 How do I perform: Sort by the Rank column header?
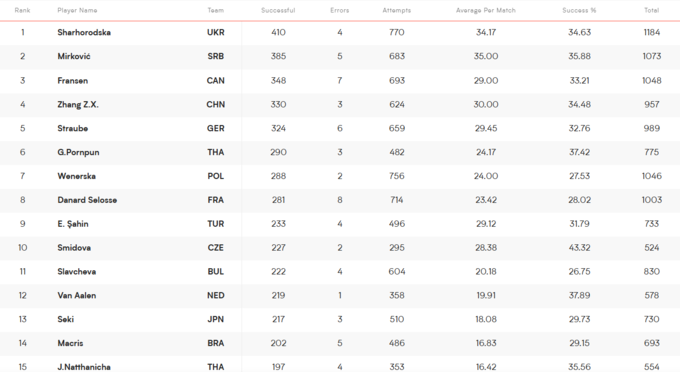point(22,10)
